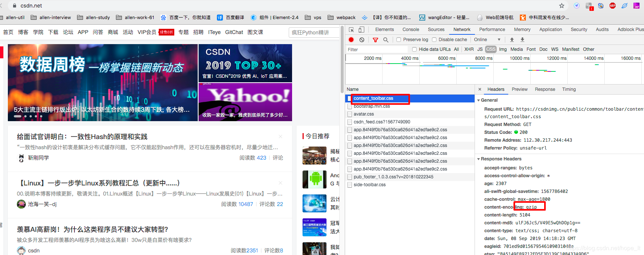Image resolution: width=644 pixels, height=255 pixels.
Task: Open the Yahoo banner thumbnail
Action: [x=245, y=102]
